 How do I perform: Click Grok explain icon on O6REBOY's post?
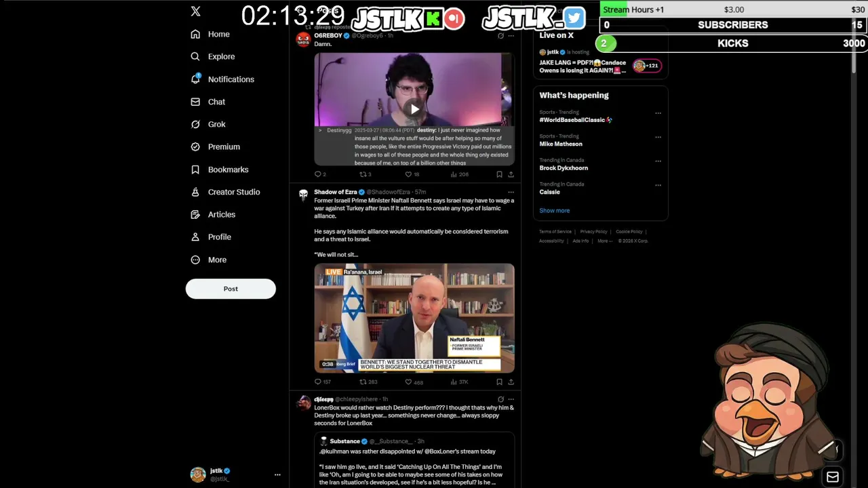(500, 35)
